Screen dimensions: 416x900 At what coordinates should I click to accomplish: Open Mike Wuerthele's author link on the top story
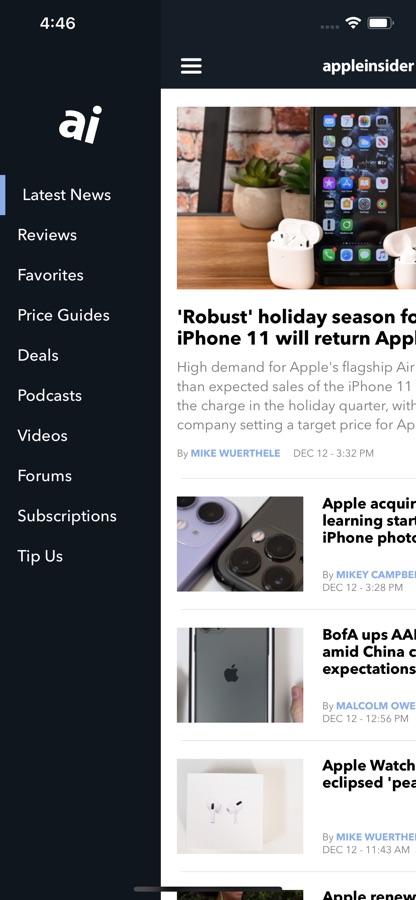point(235,453)
